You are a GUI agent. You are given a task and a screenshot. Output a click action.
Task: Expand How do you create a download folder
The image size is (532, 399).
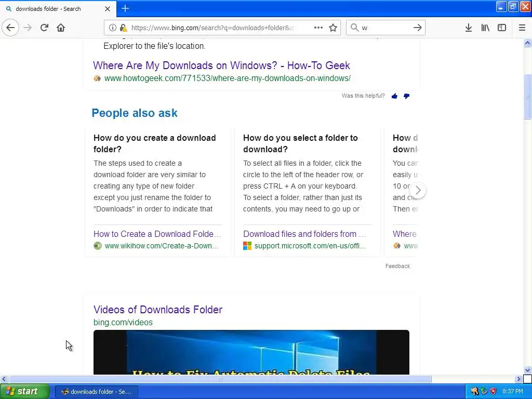[x=155, y=143]
